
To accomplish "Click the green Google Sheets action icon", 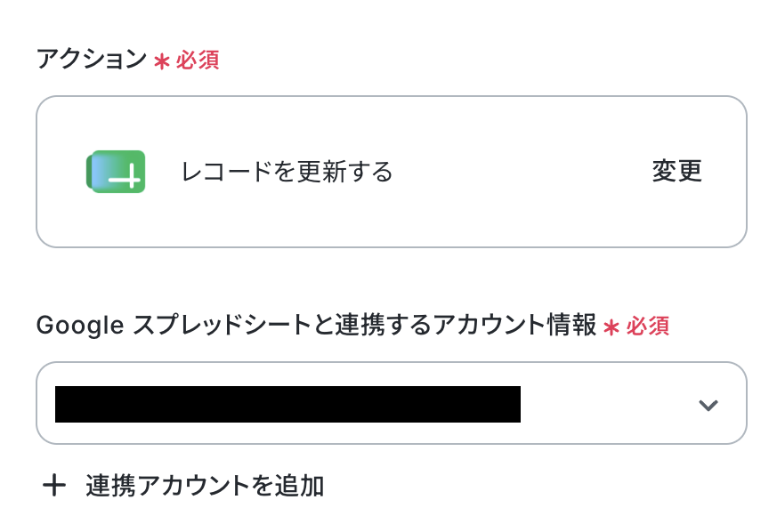I will [x=116, y=172].
